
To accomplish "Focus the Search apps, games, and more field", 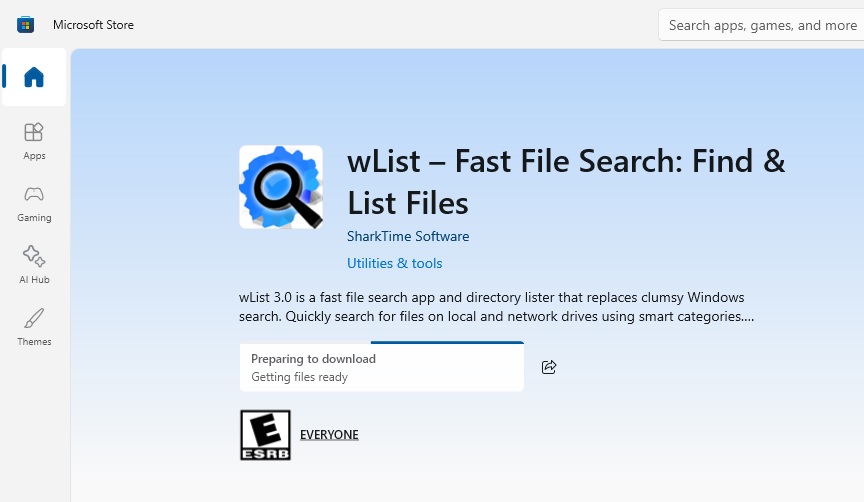I will [x=760, y=25].
